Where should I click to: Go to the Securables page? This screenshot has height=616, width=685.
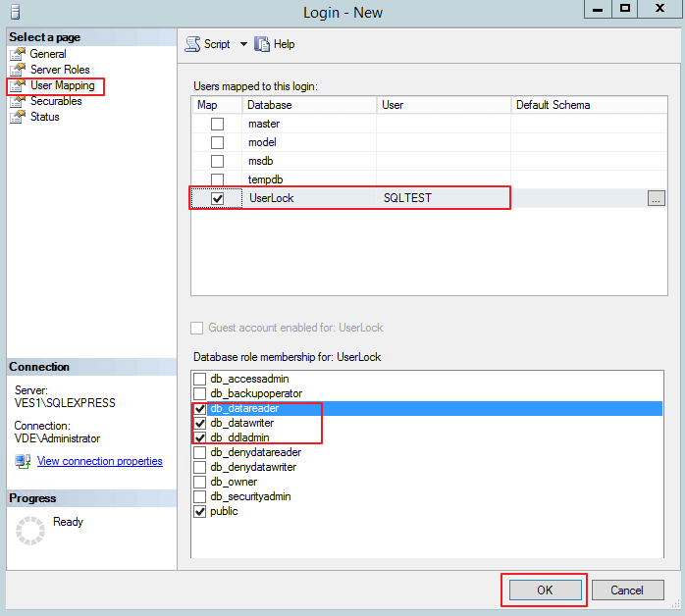tap(56, 101)
